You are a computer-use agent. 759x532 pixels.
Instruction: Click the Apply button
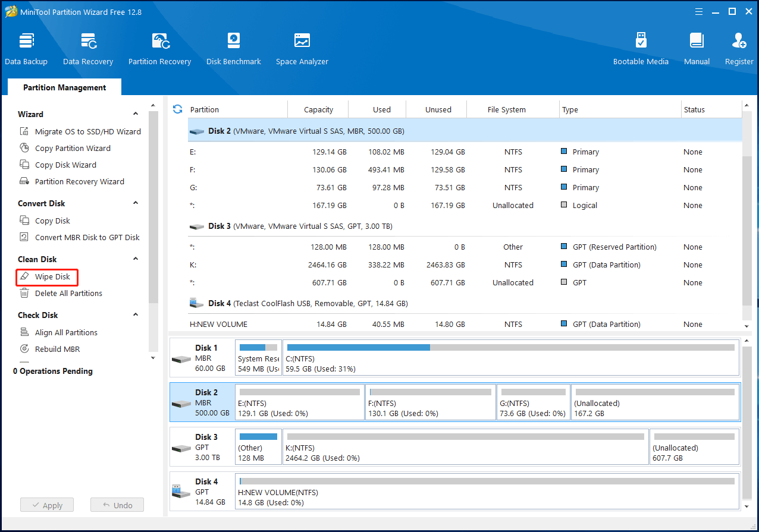tap(46, 505)
